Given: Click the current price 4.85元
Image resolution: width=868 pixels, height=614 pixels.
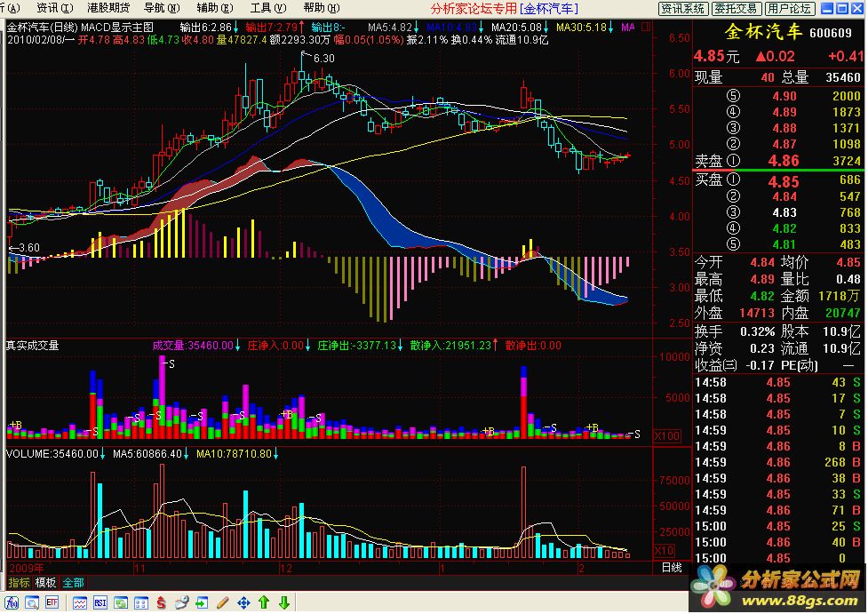Looking at the screenshot, I should tap(717, 56).
